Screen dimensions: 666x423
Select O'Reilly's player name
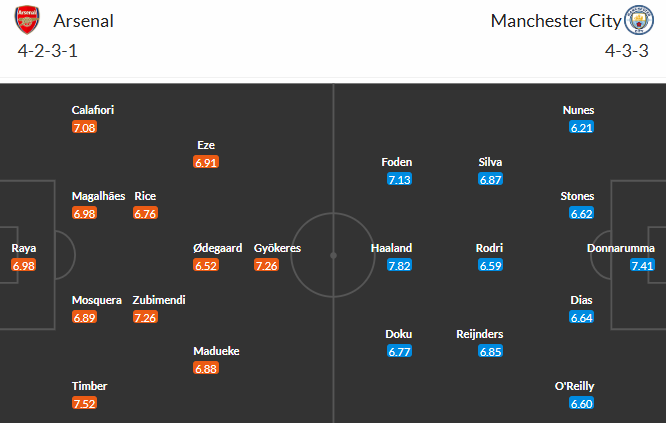tap(574, 386)
